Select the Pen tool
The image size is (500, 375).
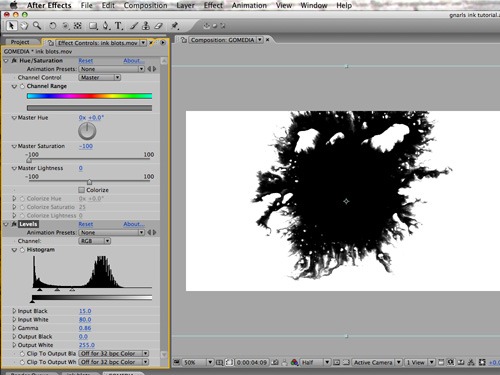(x=106, y=26)
